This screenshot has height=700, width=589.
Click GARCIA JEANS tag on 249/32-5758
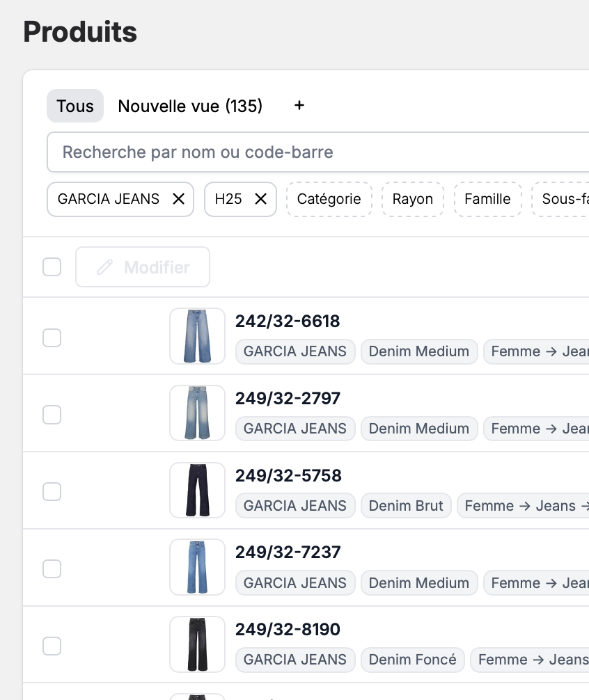[x=295, y=506]
